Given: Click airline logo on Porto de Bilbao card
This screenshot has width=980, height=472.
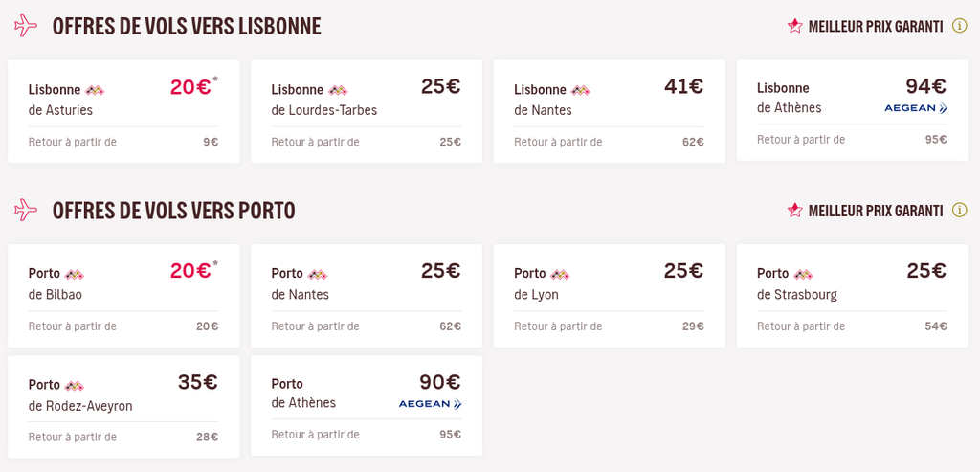Looking at the screenshot, I should click(75, 274).
